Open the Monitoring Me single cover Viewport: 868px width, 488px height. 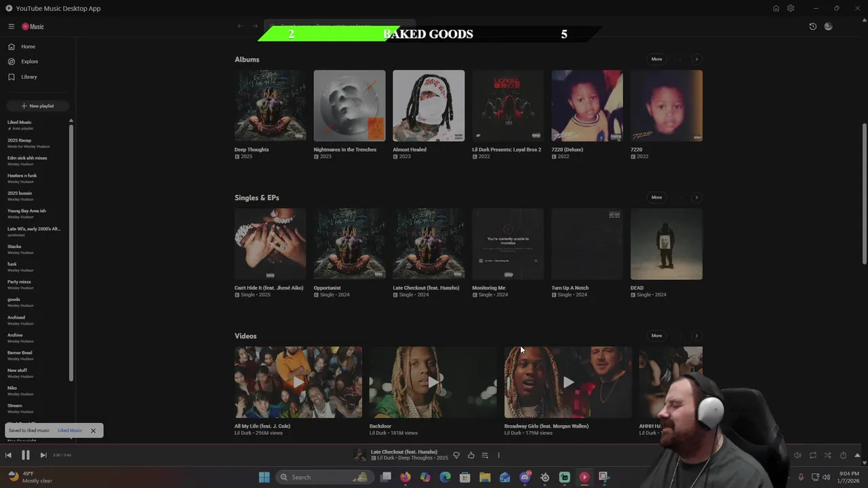click(508, 244)
